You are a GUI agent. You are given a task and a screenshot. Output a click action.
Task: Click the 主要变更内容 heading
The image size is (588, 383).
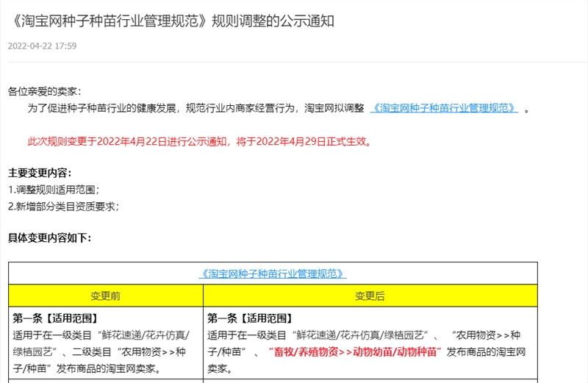click(x=40, y=173)
